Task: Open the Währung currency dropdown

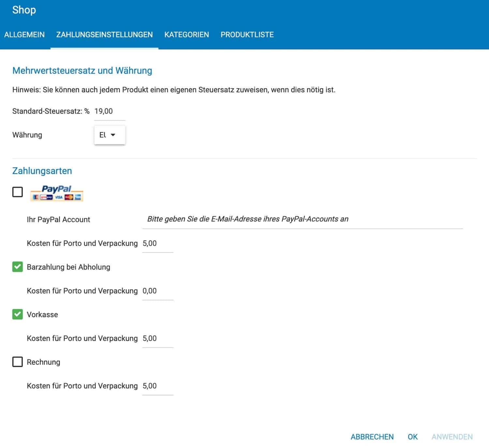Action: coord(110,135)
